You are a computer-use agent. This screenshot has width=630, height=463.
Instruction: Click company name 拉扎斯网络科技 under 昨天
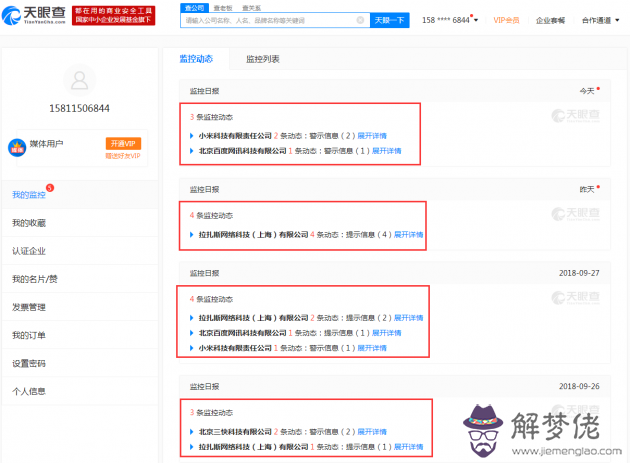click(x=253, y=235)
